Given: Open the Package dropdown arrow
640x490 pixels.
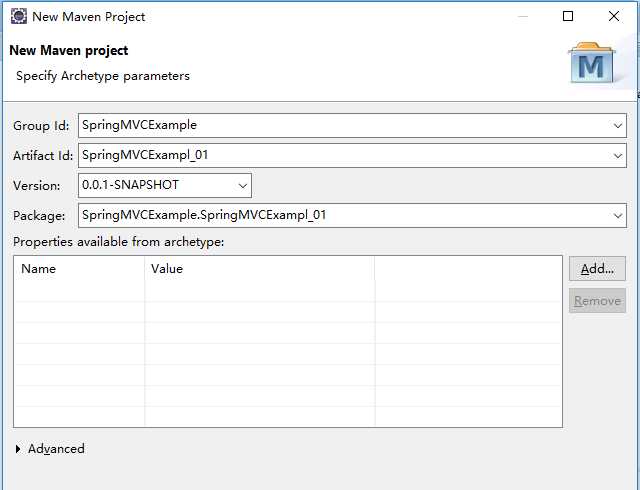Looking at the screenshot, I should pyautogui.click(x=618, y=216).
